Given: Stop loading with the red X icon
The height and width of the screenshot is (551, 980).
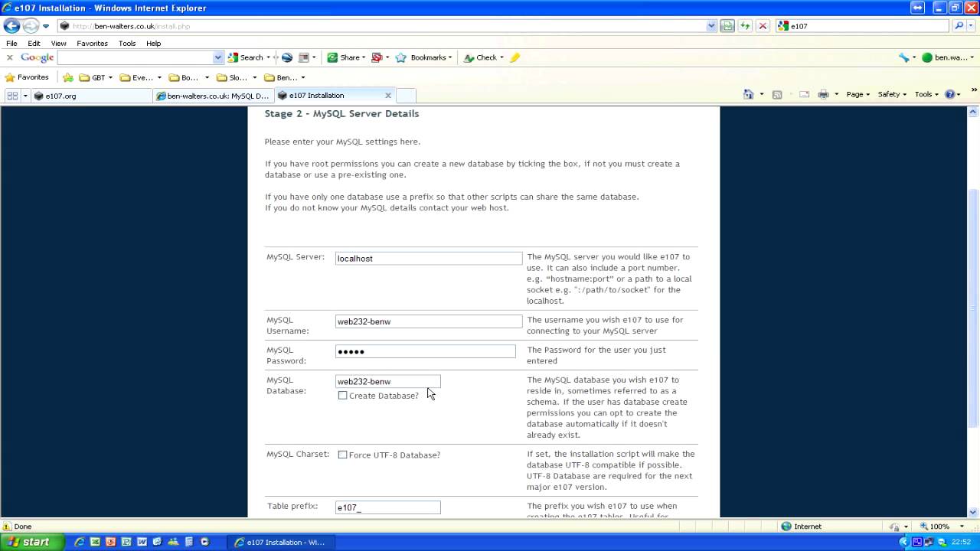Looking at the screenshot, I should 763,26.
